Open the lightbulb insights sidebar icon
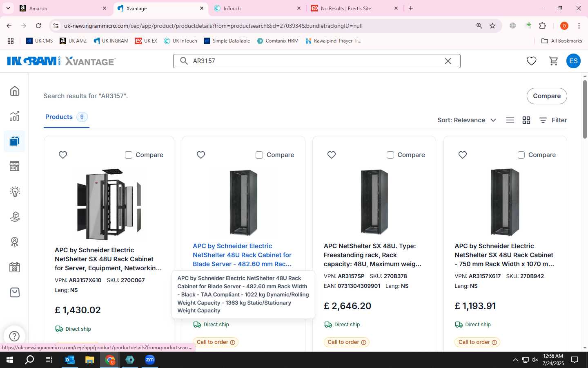This screenshot has width=588, height=368. pyautogui.click(x=15, y=191)
